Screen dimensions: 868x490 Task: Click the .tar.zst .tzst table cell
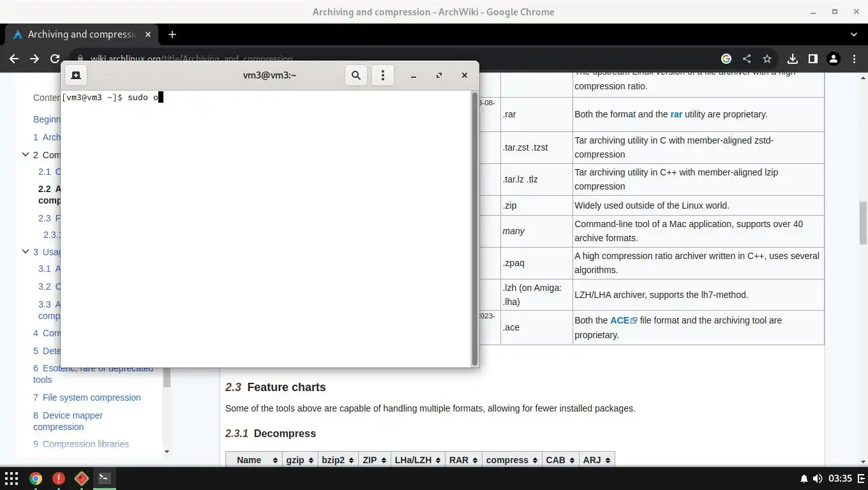tap(536, 147)
